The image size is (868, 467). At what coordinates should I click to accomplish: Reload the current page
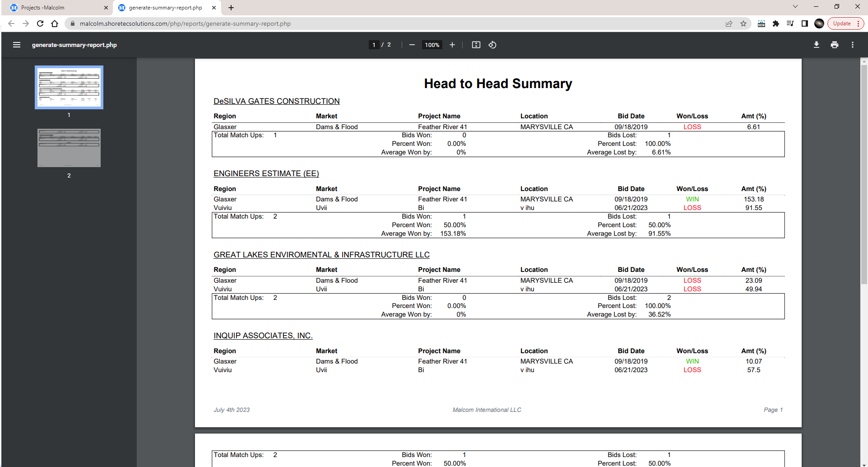[40, 23]
